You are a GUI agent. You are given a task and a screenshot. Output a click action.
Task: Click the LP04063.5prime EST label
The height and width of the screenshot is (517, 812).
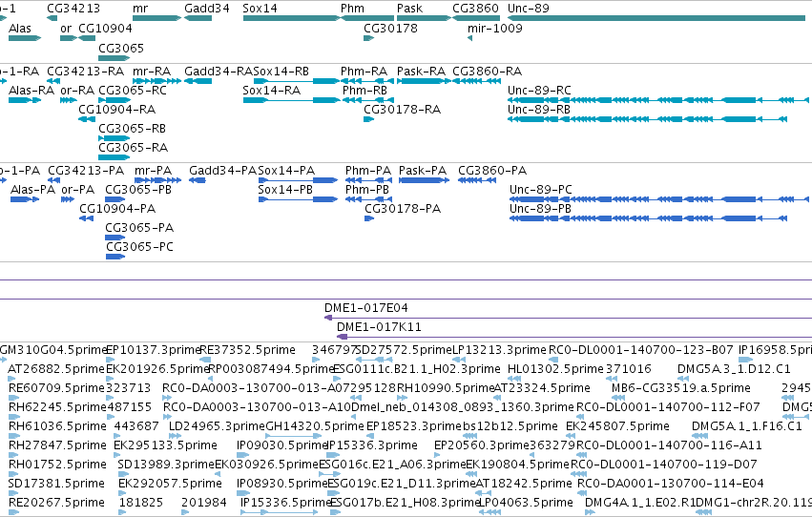tap(525, 503)
